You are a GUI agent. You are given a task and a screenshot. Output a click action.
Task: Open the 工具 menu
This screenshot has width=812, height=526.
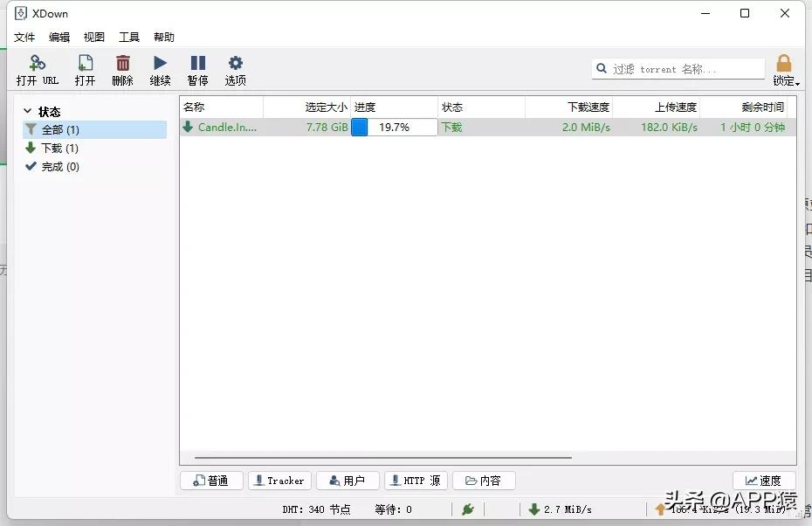(x=129, y=38)
